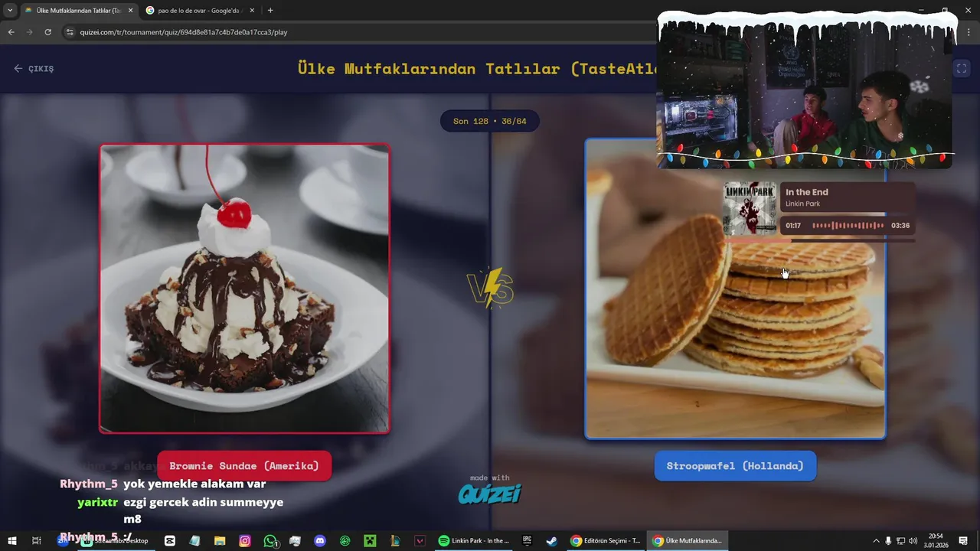Switch to the Spotify Linkin Park window
Viewport: 980px width, 551px height.
[474, 540]
